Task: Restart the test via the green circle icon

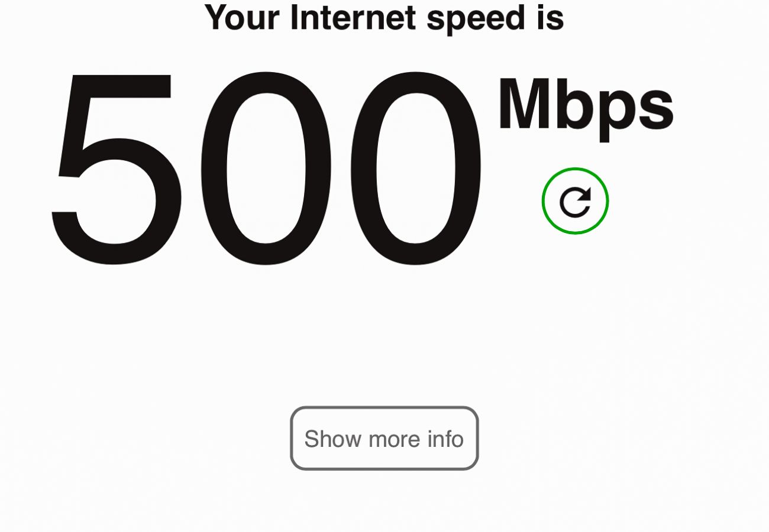Action: click(575, 201)
